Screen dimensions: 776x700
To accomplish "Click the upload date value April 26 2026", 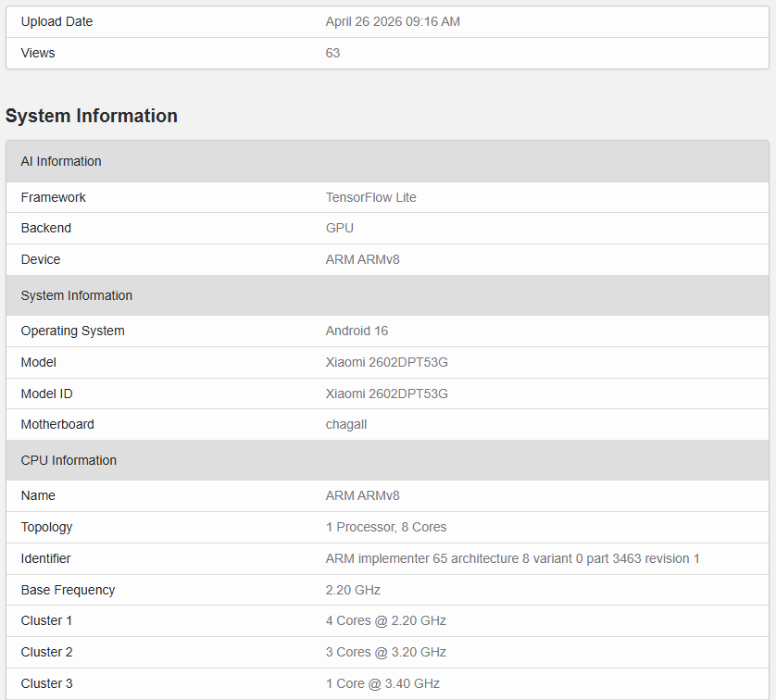I will pyautogui.click(x=393, y=21).
